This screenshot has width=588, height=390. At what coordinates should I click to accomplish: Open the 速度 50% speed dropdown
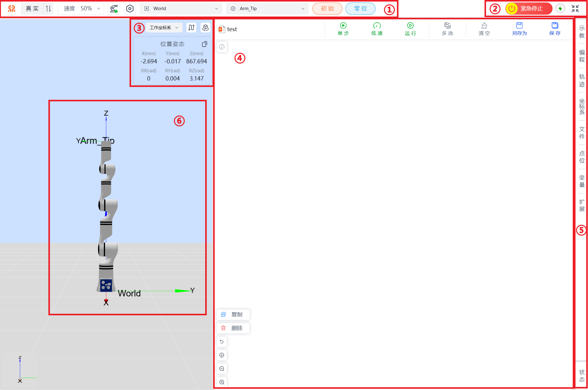pyautogui.click(x=81, y=9)
